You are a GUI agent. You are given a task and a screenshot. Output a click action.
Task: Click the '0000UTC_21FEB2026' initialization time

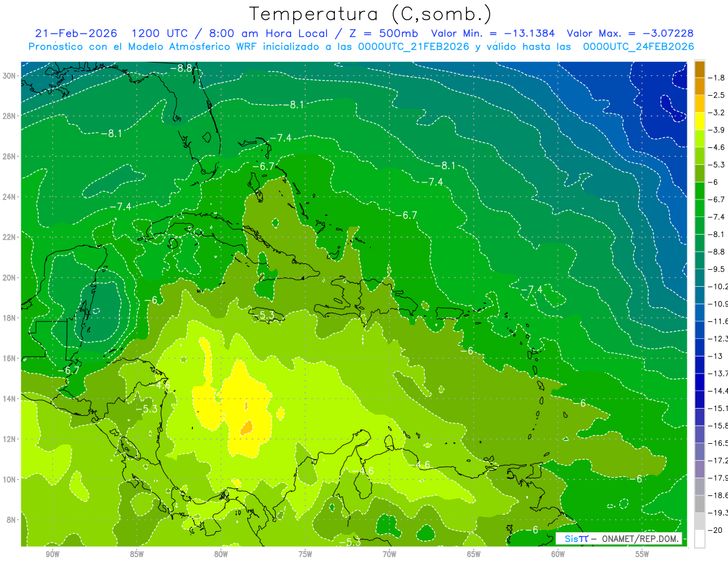414,46
